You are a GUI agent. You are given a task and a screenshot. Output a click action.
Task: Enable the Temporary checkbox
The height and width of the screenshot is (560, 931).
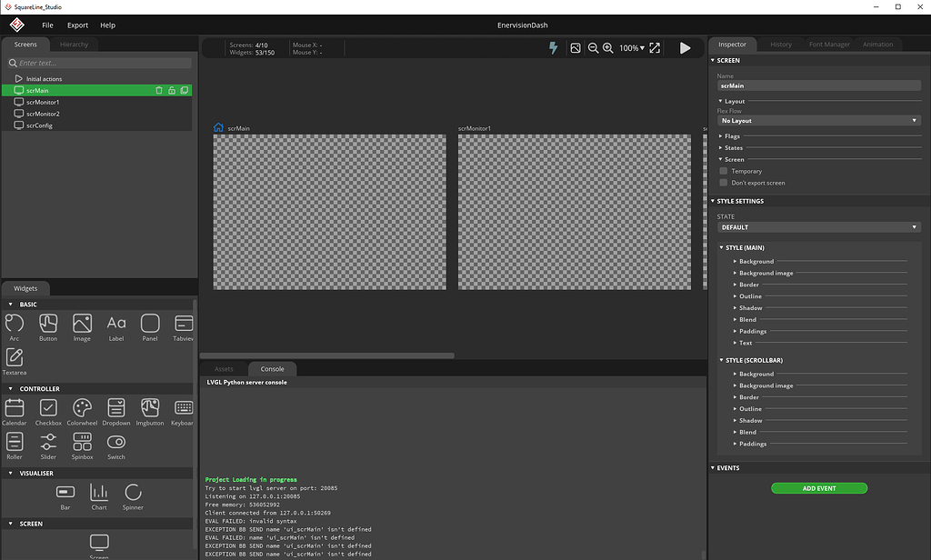pos(724,171)
